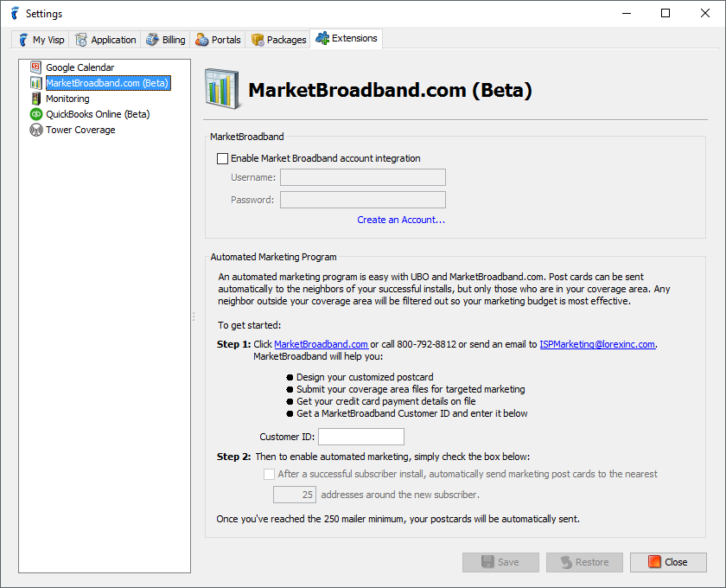Image resolution: width=726 pixels, height=588 pixels.
Task: Click the Restore undo arrow icon
Action: 566,562
